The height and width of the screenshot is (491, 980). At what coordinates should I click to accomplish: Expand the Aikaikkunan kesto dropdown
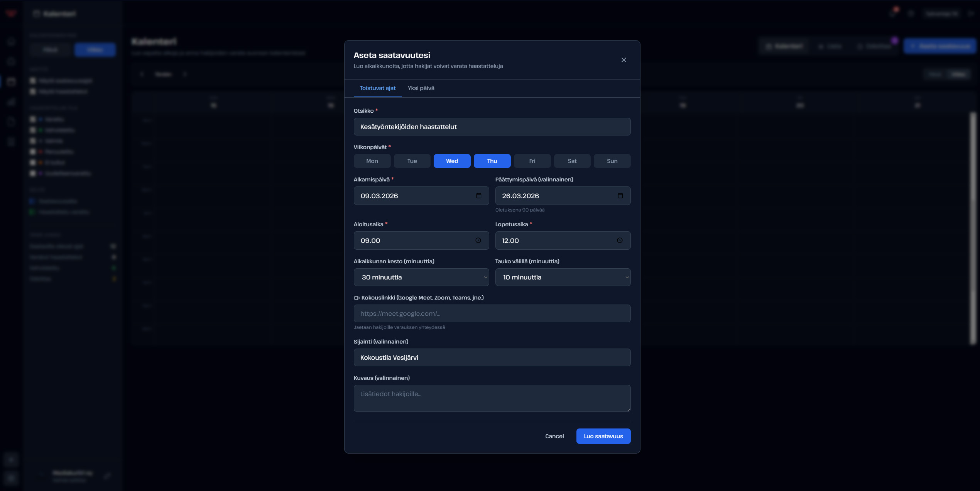click(421, 277)
